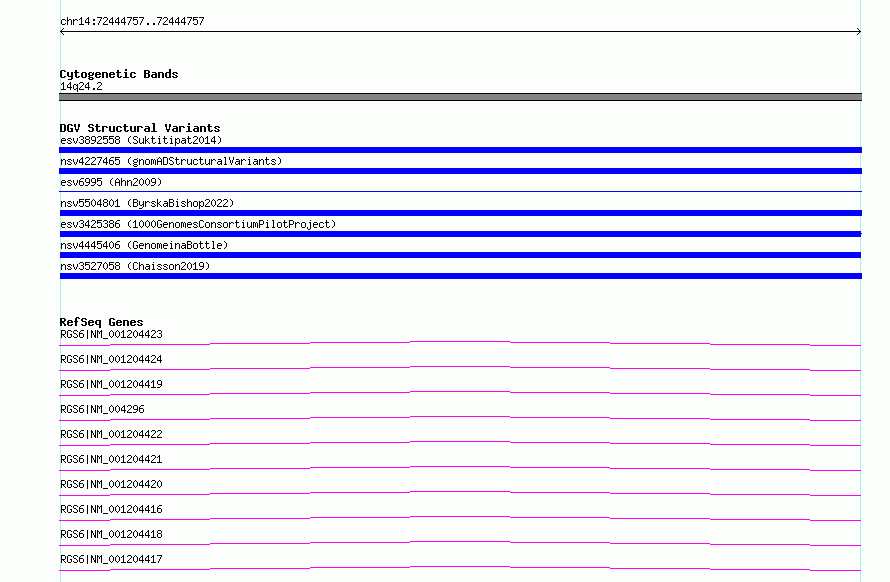Open transcript RGS6|NM_001204418 label
Viewport: 890px width, 582px height.
pos(111,534)
